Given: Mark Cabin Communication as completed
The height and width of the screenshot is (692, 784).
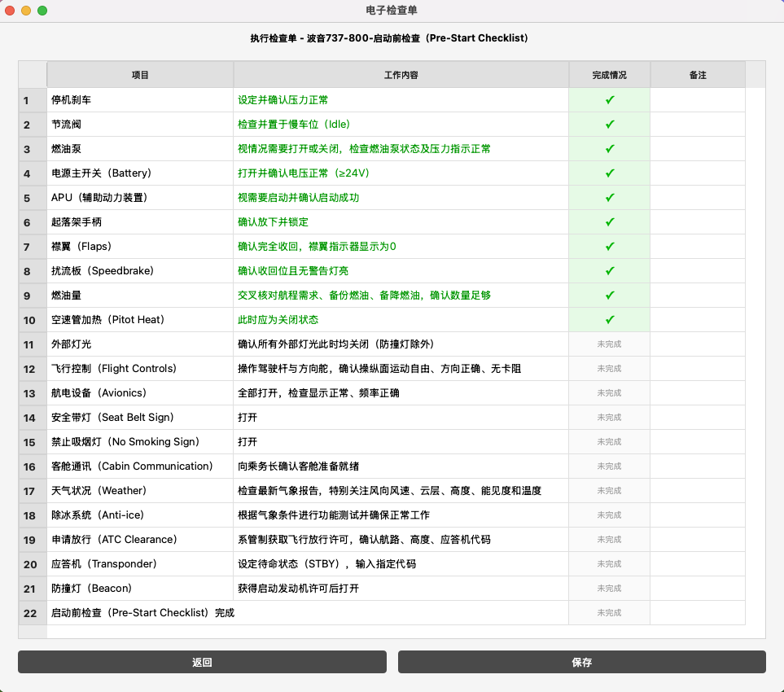Looking at the screenshot, I should [x=609, y=466].
